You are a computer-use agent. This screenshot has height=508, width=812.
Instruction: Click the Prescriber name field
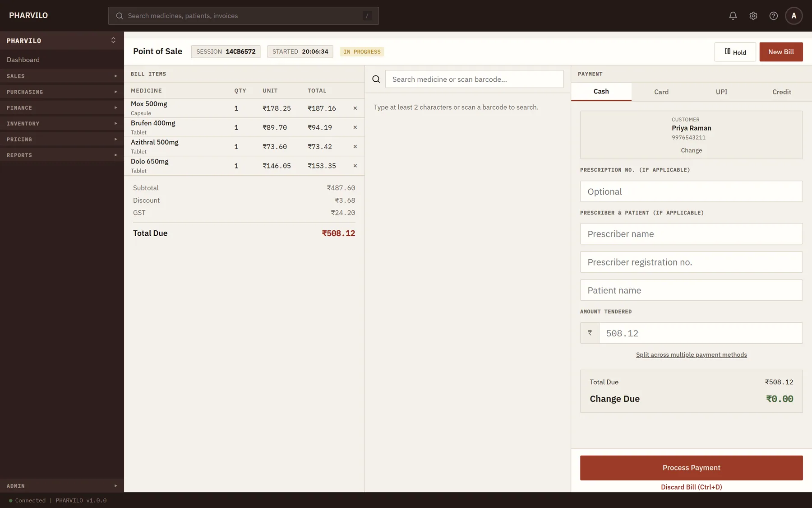click(x=691, y=234)
